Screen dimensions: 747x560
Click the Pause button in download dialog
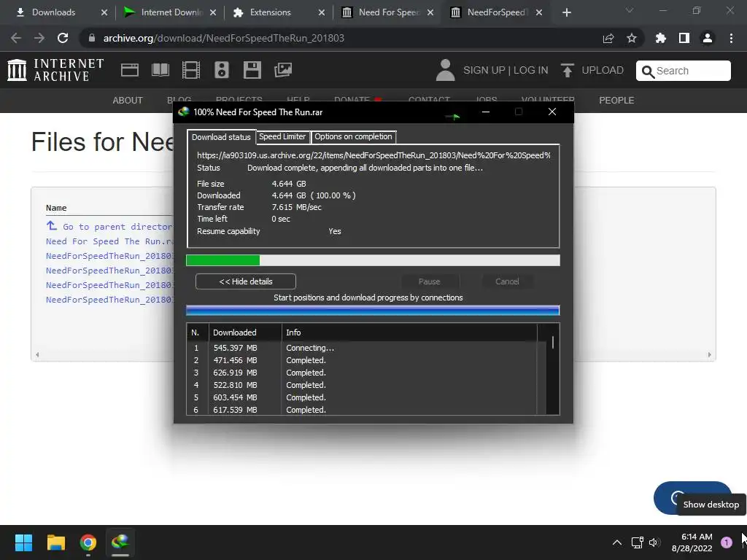tap(429, 281)
